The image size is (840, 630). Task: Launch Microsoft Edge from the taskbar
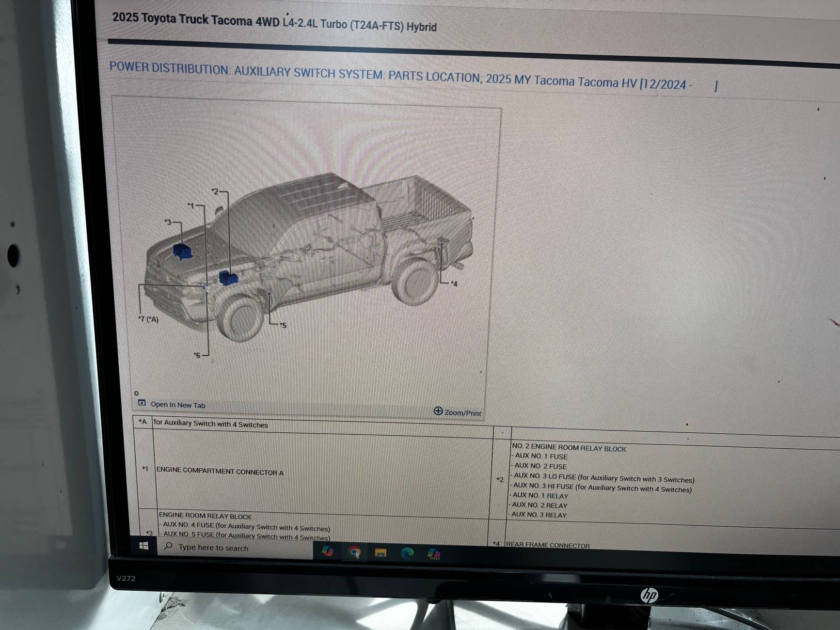407,553
